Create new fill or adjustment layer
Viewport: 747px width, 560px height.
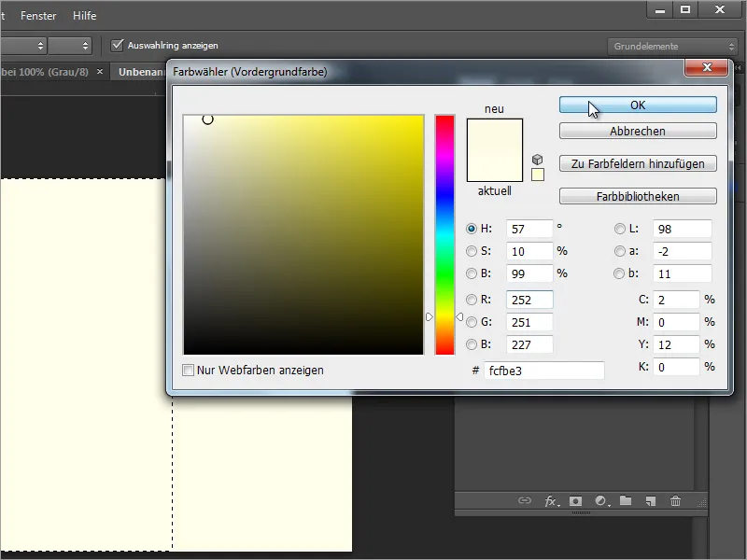[602, 501]
